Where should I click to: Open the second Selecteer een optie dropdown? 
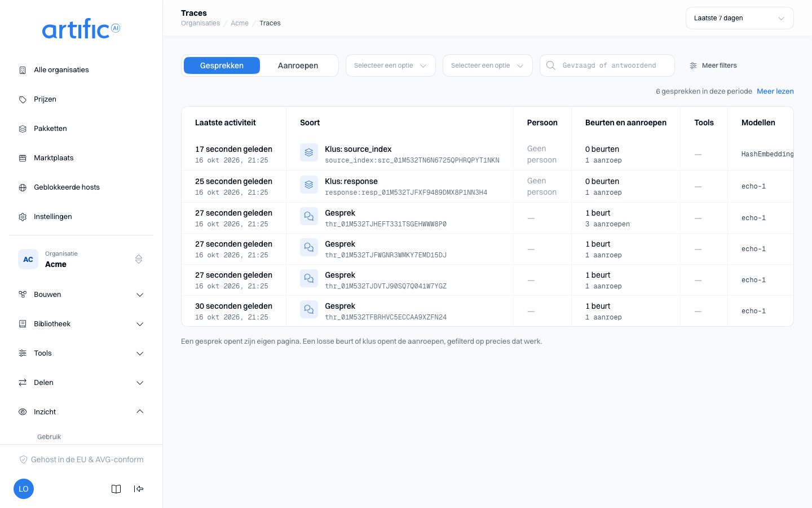coord(488,65)
